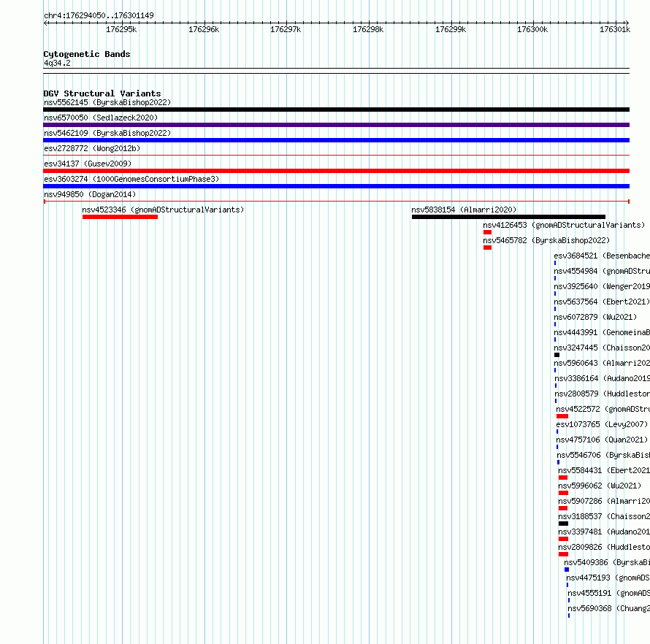Select the Cytogenetic Bands track title
650x644 pixels.
[x=87, y=54]
